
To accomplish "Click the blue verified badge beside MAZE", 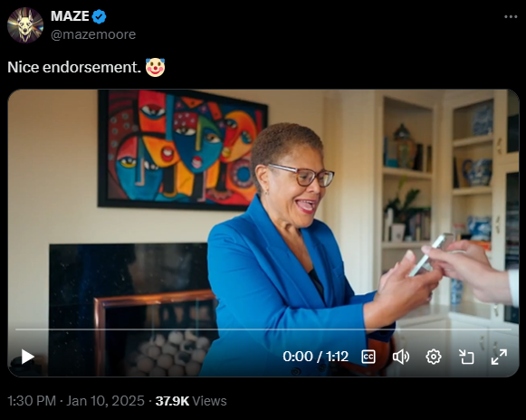I will point(99,17).
